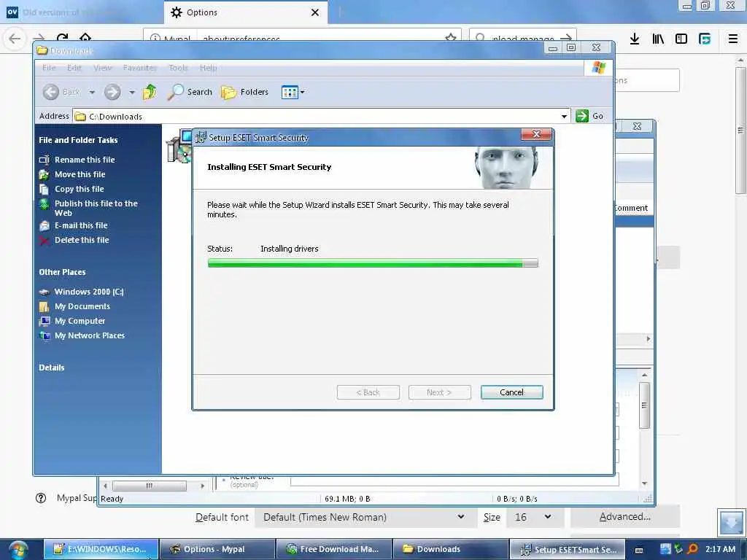The height and width of the screenshot is (560, 747).
Task: Click the Go button next to address bar
Action: pyautogui.click(x=589, y=116)
